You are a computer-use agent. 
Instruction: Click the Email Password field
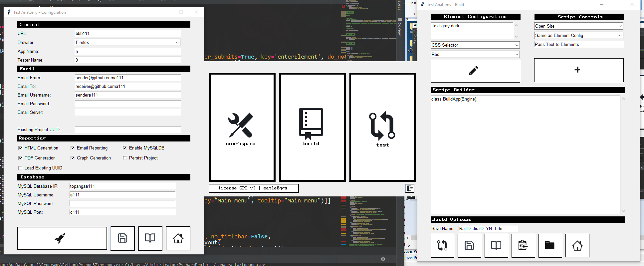click(x=128, y=104)
